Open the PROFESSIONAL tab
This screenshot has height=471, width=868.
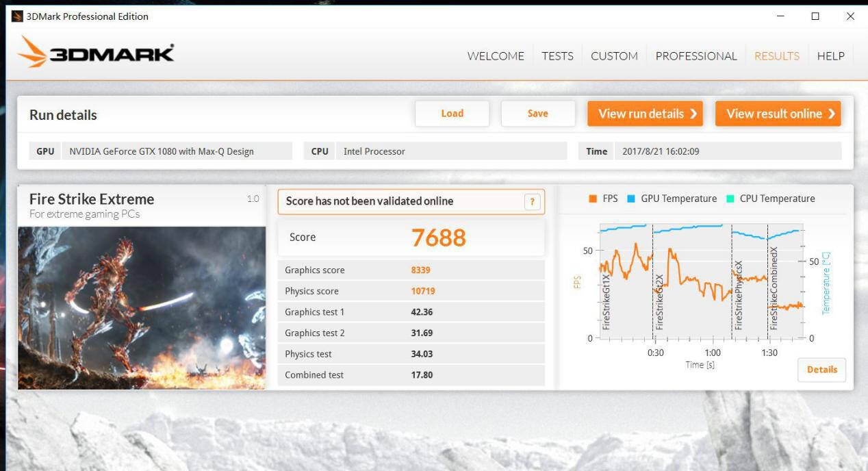(696, 56)
